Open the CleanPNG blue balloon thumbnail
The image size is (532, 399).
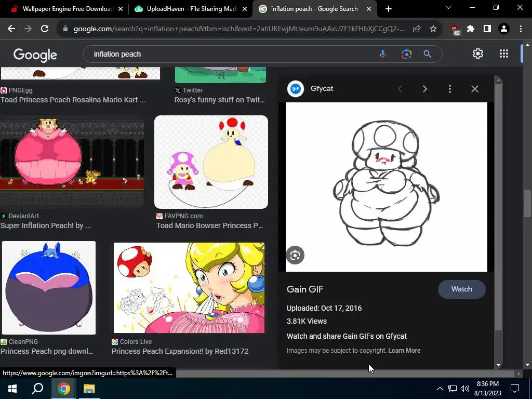coord(49,288)
